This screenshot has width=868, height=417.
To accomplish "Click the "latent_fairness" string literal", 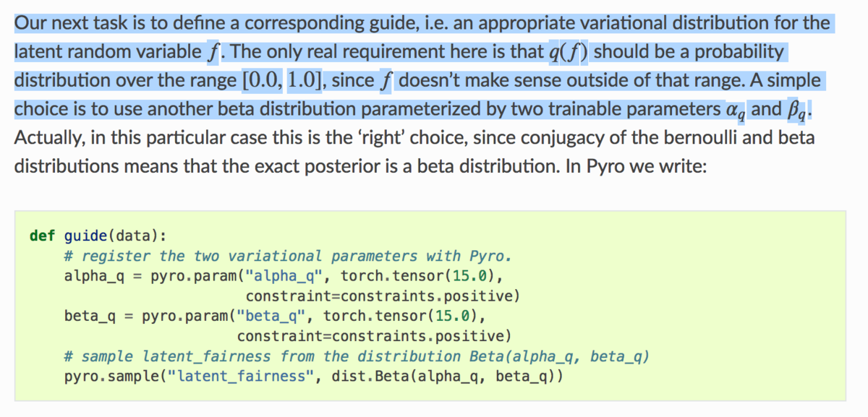I will 242,377.
